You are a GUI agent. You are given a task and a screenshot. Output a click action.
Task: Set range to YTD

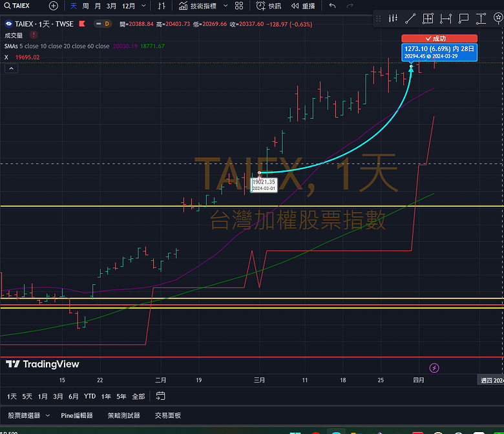point(90,397)
